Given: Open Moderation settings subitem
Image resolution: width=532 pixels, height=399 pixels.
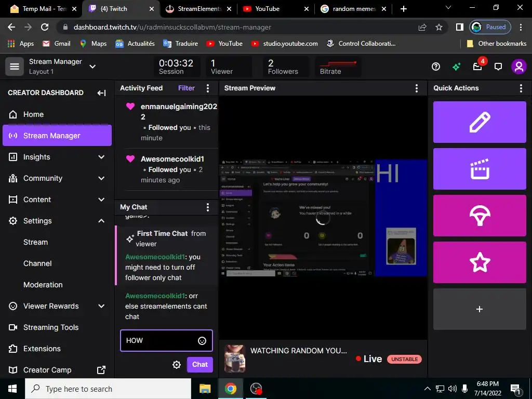Looking at the screenshot, I should [x=43, y=285].
